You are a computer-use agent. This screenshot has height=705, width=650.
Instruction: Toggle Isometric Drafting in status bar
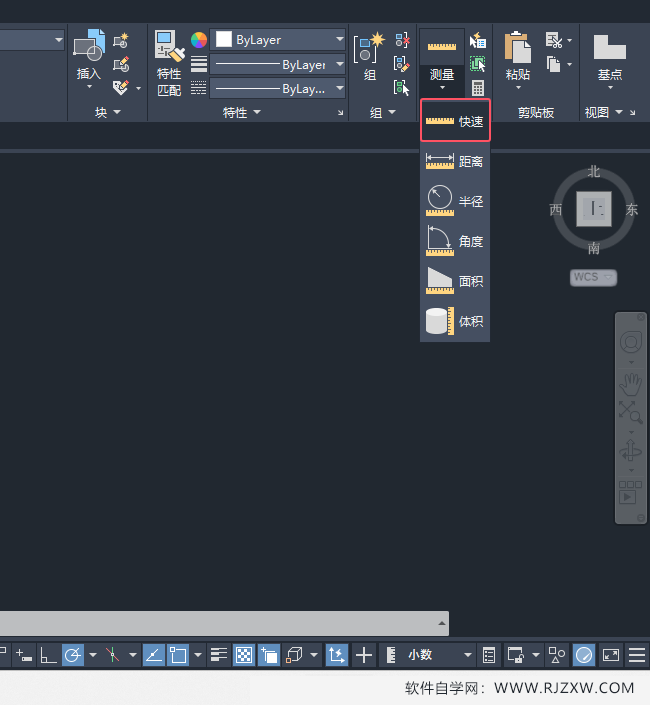coord(112,655)
